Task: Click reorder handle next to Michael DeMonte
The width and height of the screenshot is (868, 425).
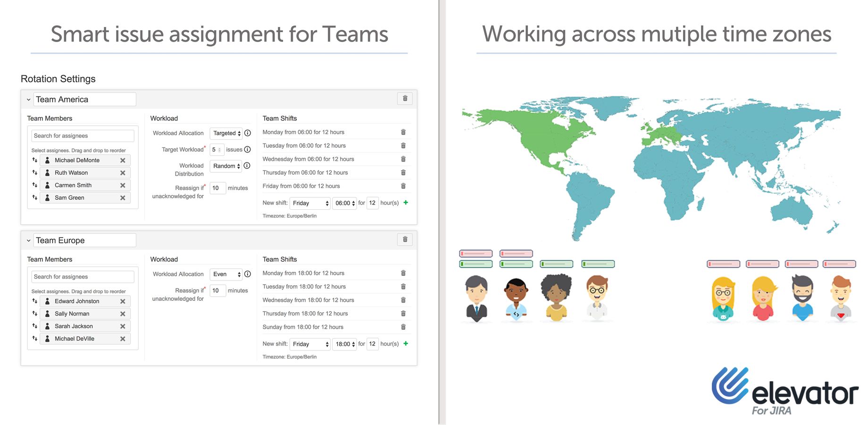Action: 34,160
